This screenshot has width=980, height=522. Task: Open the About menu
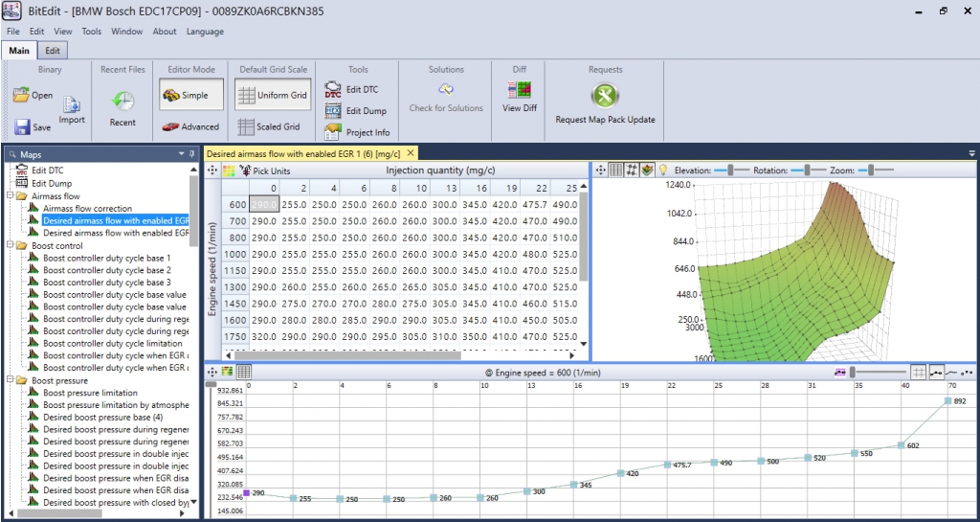[x=165, y=32]
